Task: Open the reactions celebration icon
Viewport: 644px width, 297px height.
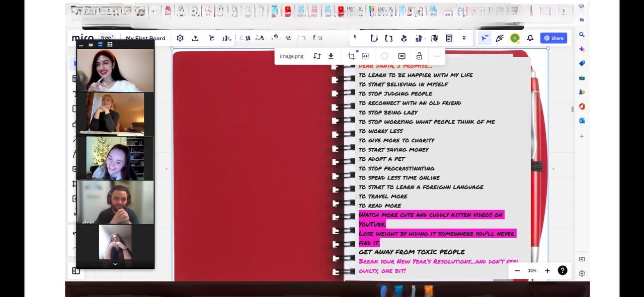Action: (500, 38)
